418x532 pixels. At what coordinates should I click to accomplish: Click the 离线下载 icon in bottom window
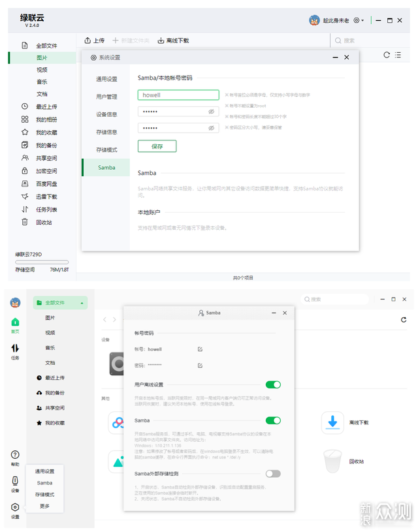point(332,422)
